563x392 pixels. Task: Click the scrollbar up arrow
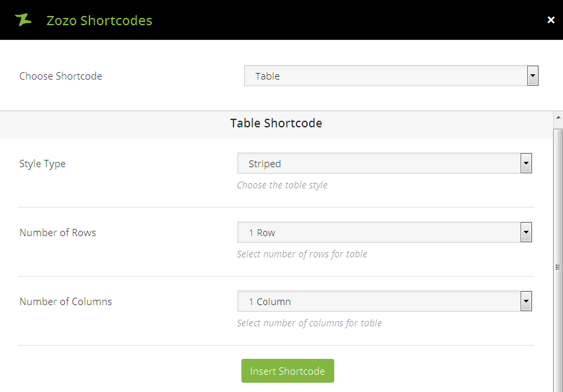coord(558,117)
